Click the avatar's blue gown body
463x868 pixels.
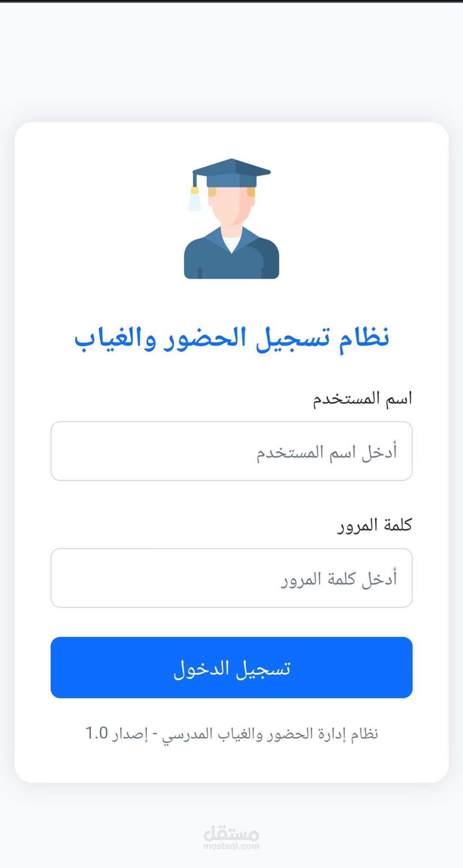coord(231,257)
